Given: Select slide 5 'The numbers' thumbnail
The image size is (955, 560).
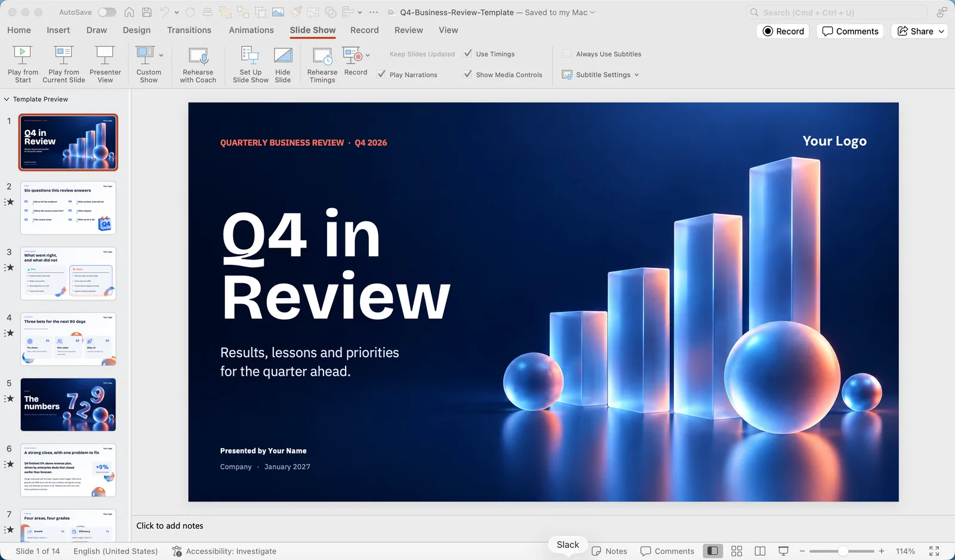Looking at the screenshot, I should click(x=68, y=404).
